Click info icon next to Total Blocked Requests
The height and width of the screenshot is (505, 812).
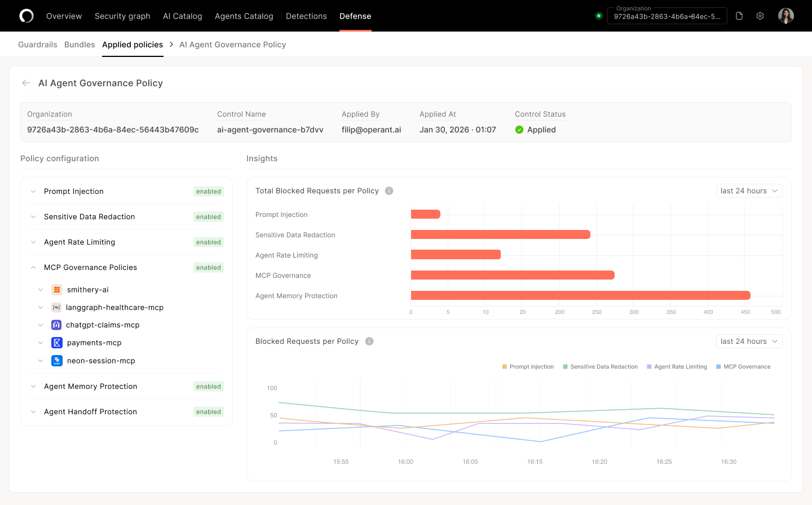point(389,191)
